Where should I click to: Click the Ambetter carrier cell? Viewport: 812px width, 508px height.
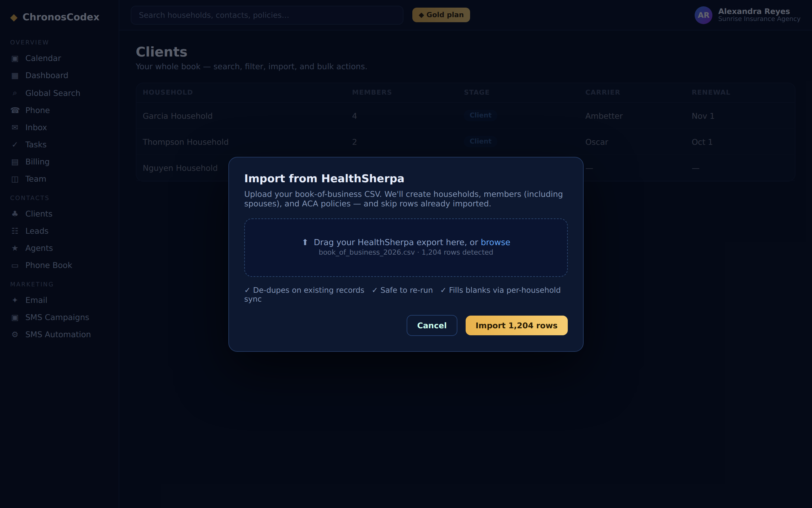604,116
